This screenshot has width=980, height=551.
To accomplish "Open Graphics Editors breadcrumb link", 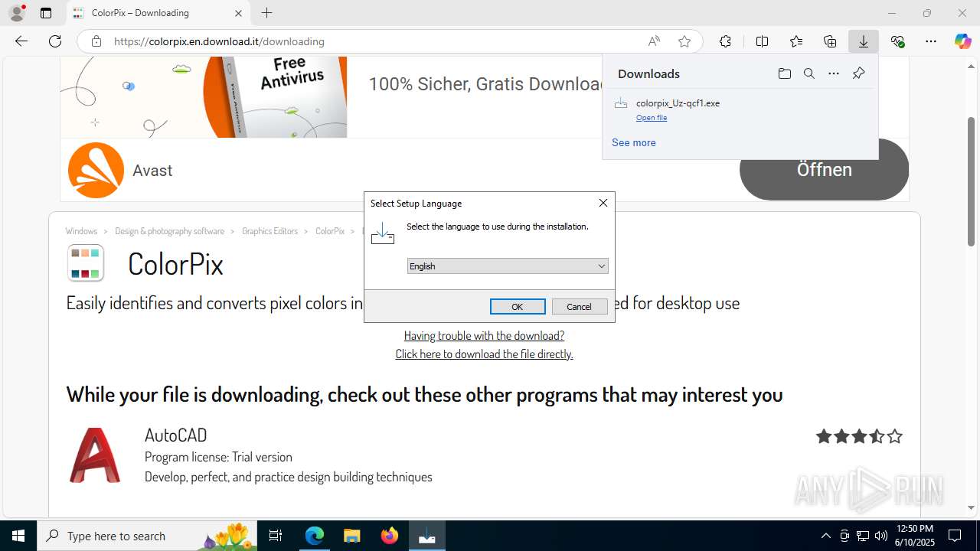I will [x=269, y=231].
